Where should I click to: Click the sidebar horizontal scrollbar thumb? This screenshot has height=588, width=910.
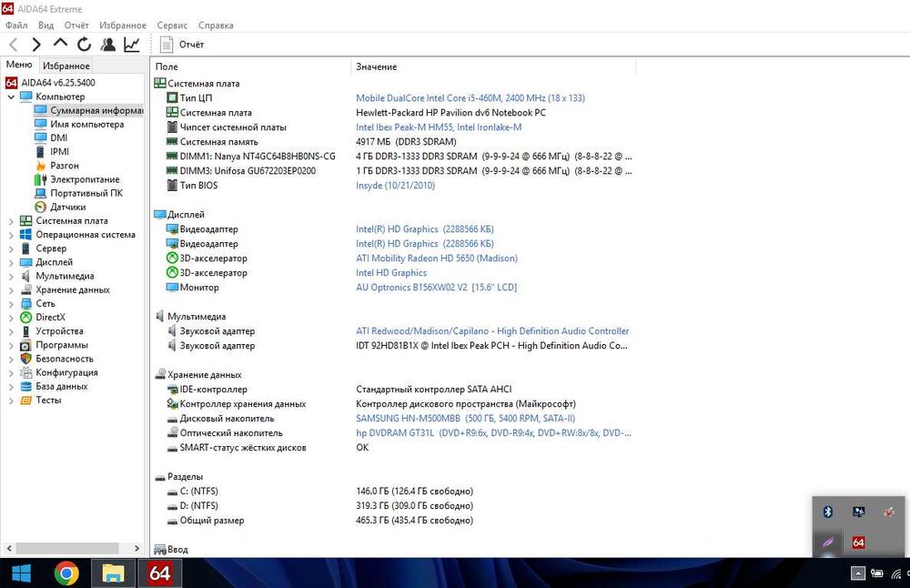point(67,548)
